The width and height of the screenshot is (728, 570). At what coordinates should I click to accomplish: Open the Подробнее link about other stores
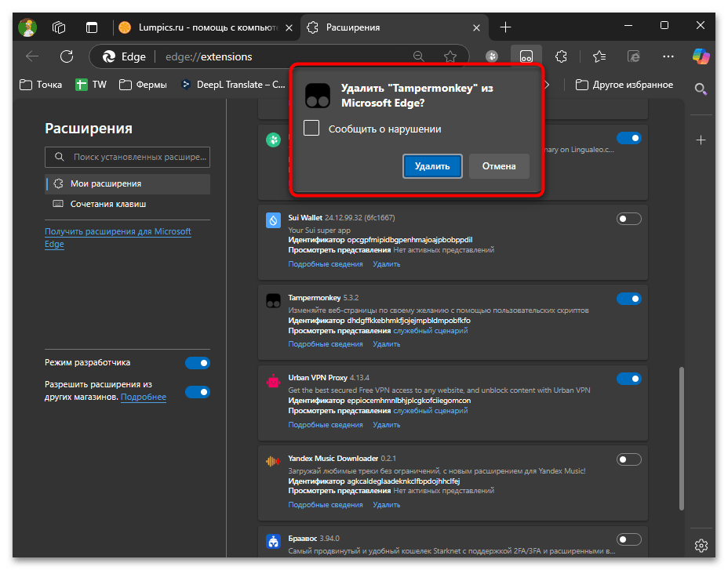tap(143, 397)
